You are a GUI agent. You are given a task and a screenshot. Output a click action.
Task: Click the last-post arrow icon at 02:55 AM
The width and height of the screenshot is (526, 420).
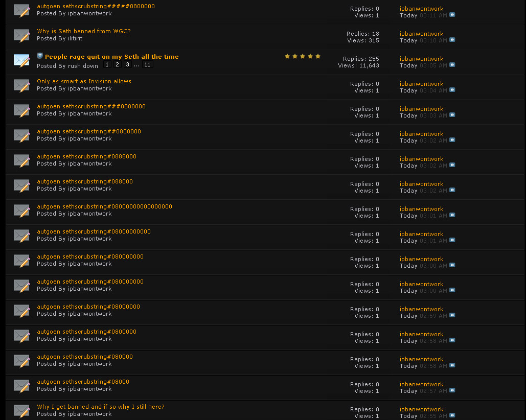(452, 415)
